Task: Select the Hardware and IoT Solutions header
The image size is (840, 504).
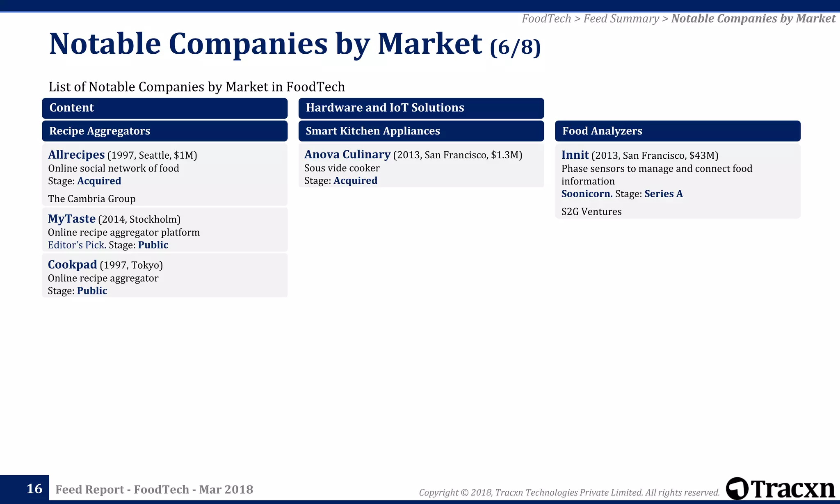Action: 421,108
